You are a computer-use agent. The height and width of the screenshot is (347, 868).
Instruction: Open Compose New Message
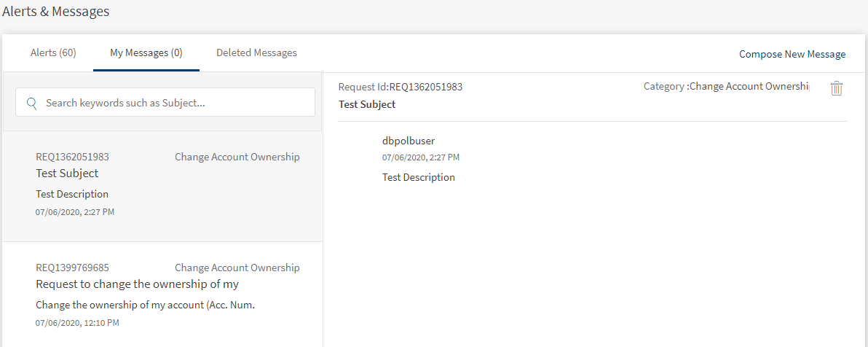click(x=792, y=54)
